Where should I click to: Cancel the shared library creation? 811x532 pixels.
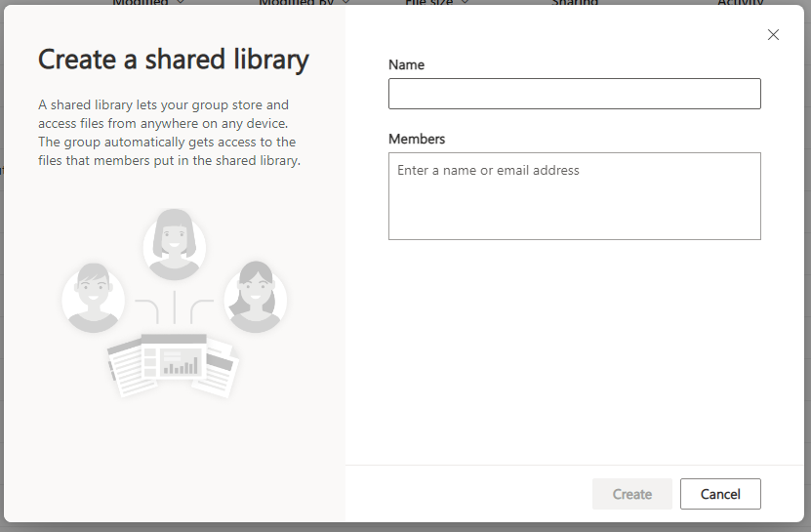click(x=720, y=494)
